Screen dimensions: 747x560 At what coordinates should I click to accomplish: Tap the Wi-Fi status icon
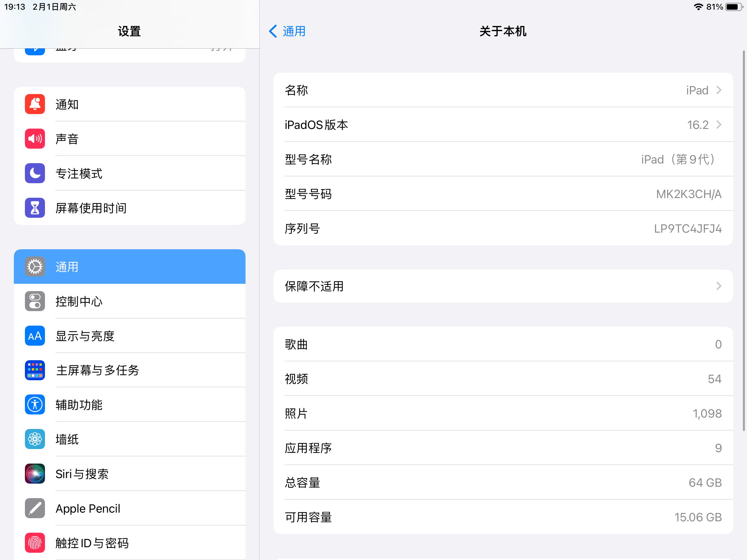click(699, 7)
